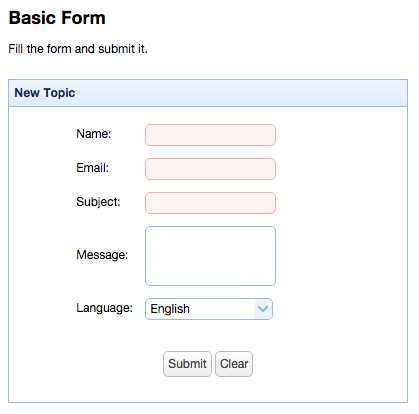Submit the New Topic form

click(187, 364)
